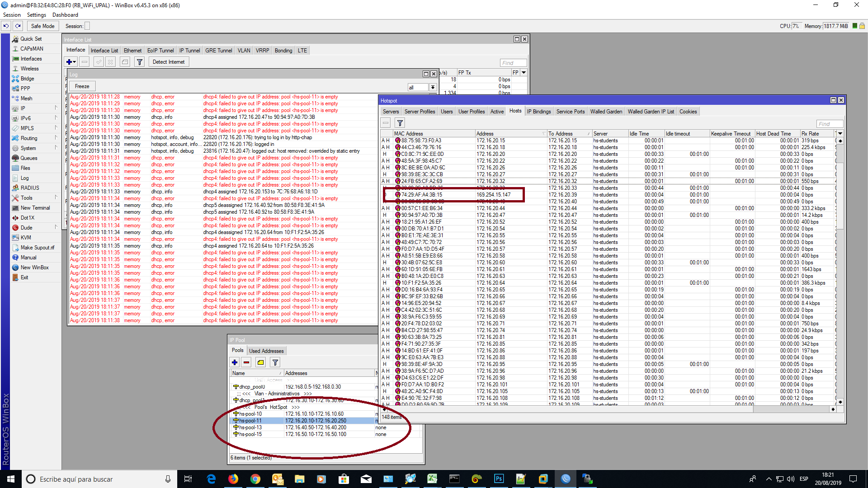
Task: Open the Wireless menu in sidebar
Action: 29,69
